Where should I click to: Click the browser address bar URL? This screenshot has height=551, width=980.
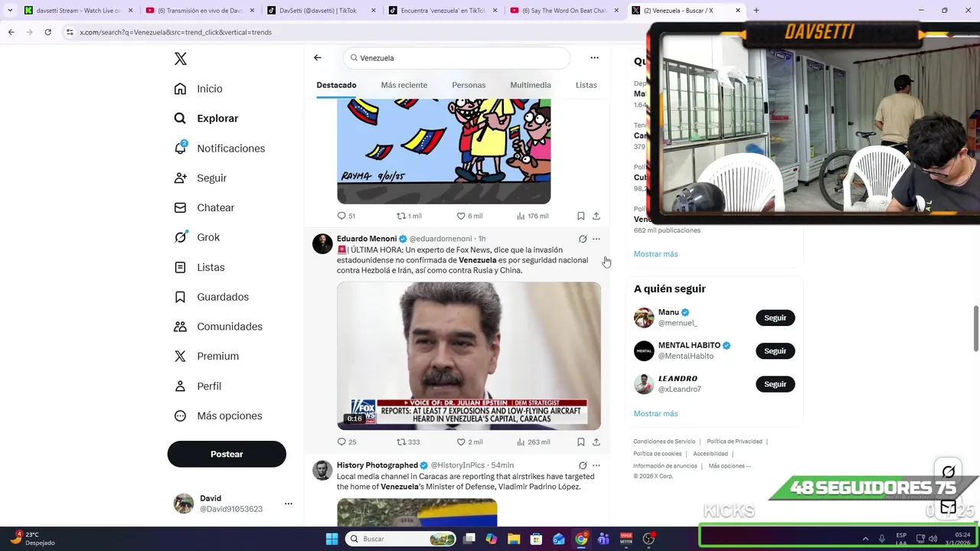175,32
